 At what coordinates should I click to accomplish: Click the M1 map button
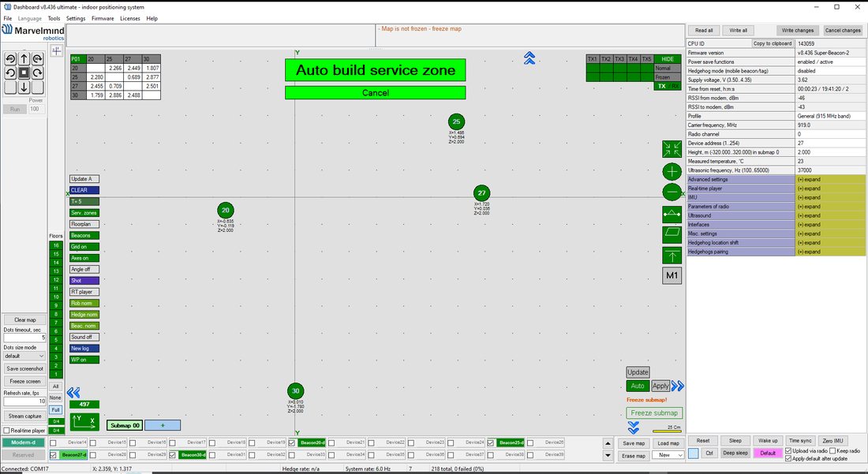[x=672, y=275]
